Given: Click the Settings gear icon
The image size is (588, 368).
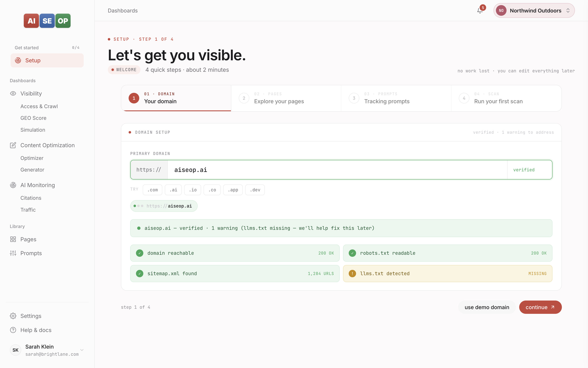Looking at the screenshot, I should (13, 316).
